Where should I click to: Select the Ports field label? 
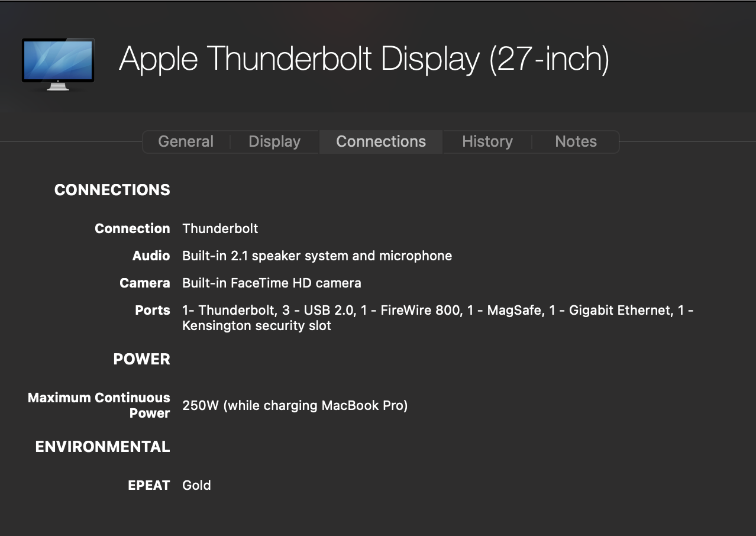[152, 311]
